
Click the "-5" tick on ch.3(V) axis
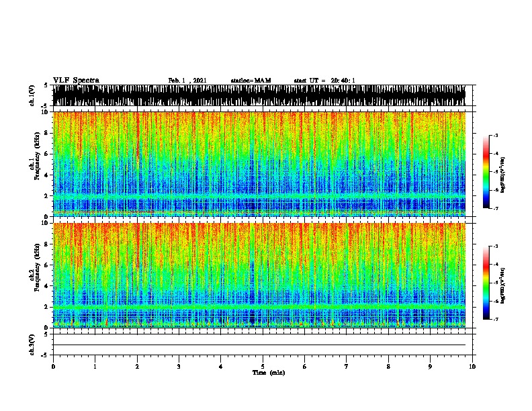coord(45,355)
